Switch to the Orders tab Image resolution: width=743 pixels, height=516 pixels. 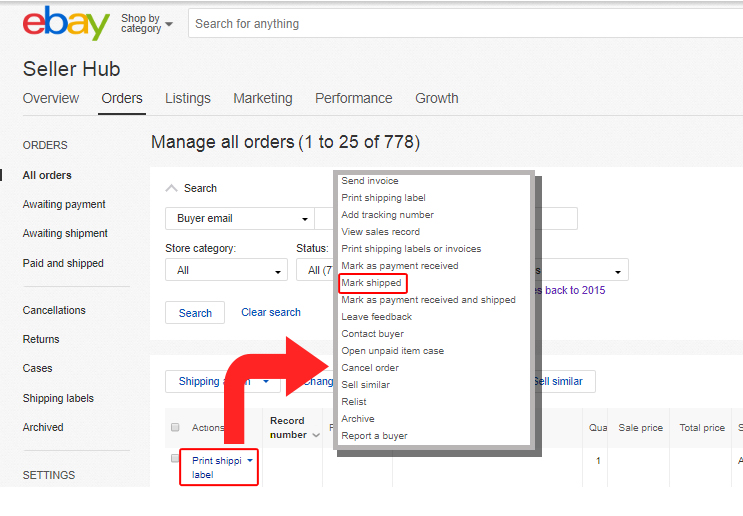(x=122, y=98)
